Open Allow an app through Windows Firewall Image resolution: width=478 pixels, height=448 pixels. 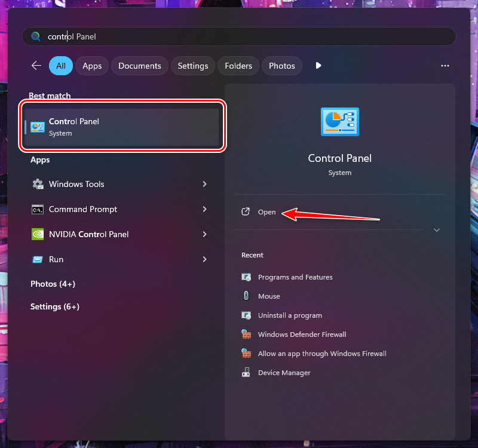(x=322, y=354)
